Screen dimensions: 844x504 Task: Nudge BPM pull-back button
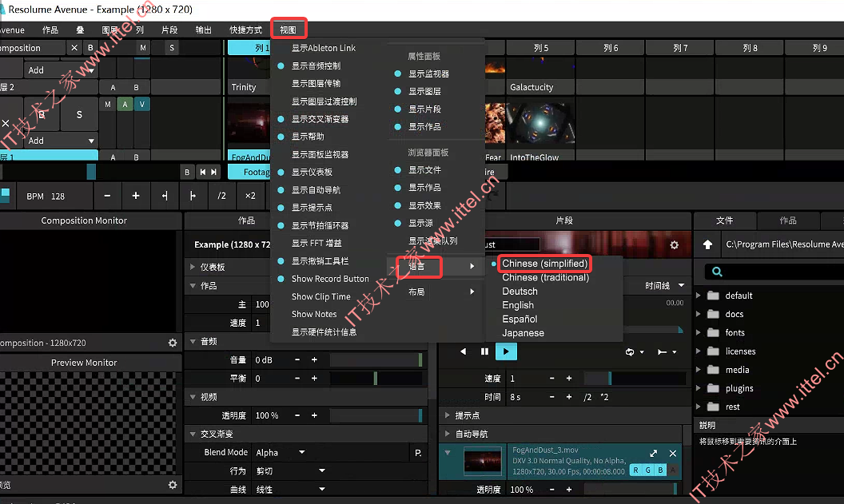tap(165, 196)
